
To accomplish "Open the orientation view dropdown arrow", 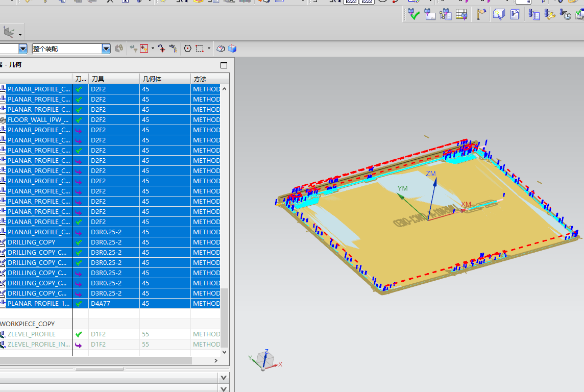I will pos(20,35).
